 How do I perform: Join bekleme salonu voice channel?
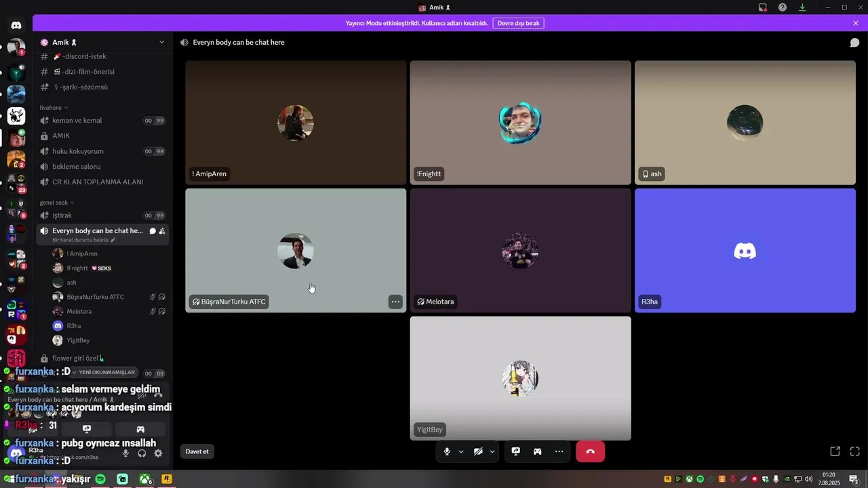coord(103,167)
